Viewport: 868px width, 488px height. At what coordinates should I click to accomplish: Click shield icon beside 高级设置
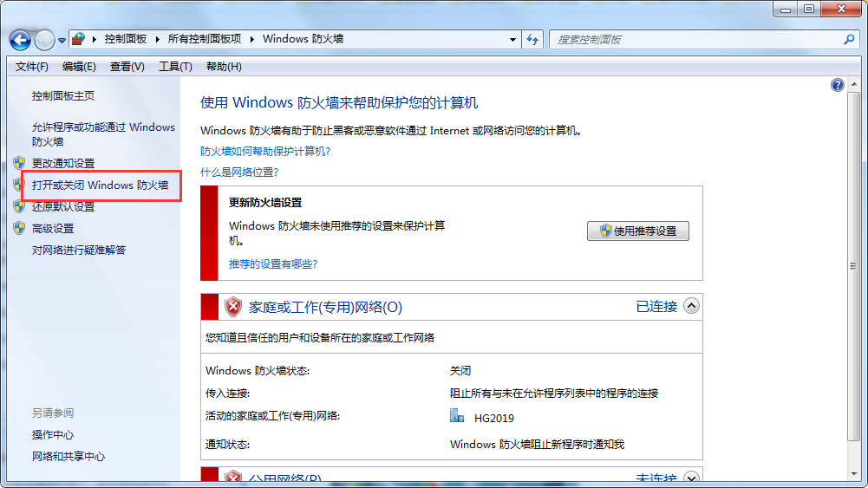19,228
